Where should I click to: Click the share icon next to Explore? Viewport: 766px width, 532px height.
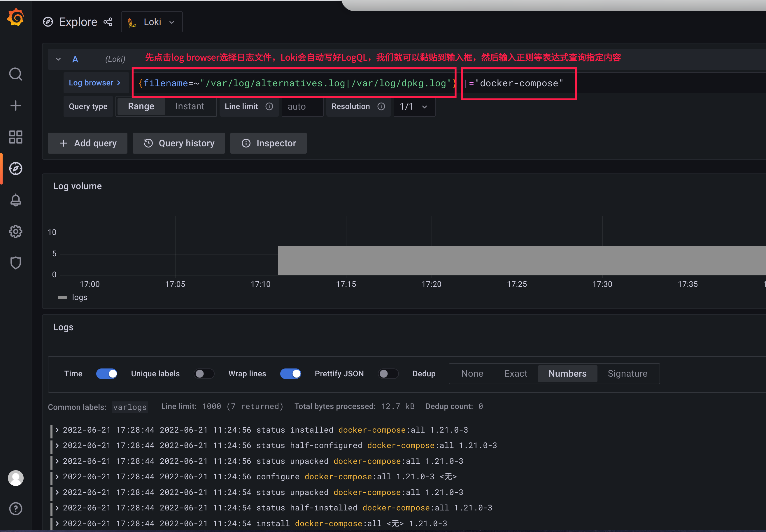click(108, 22)
